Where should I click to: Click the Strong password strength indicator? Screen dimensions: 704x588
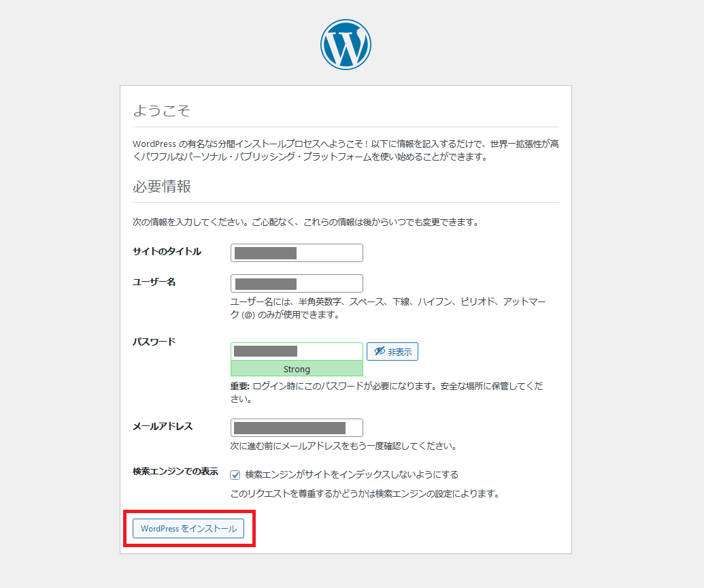click(x=297, y=369)
